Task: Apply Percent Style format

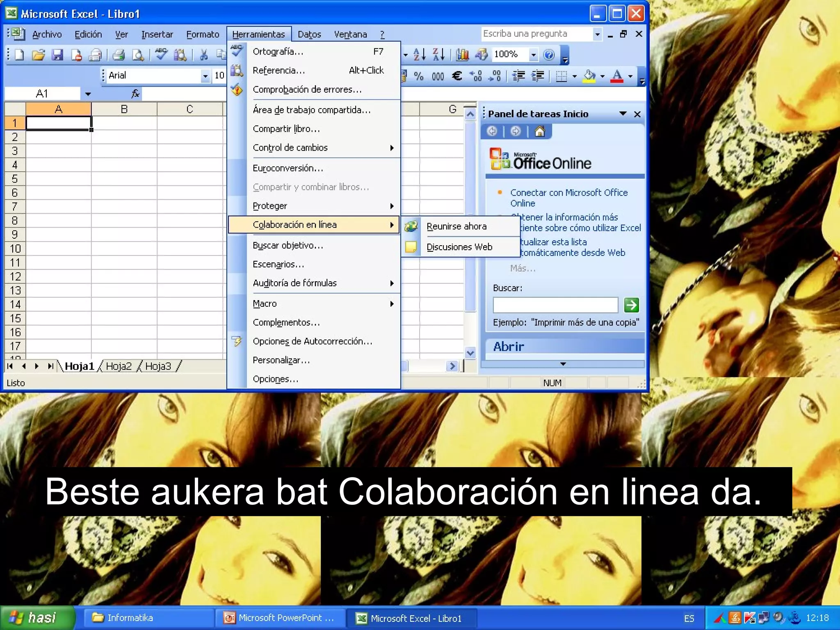Action: click(x=418, y=76)
